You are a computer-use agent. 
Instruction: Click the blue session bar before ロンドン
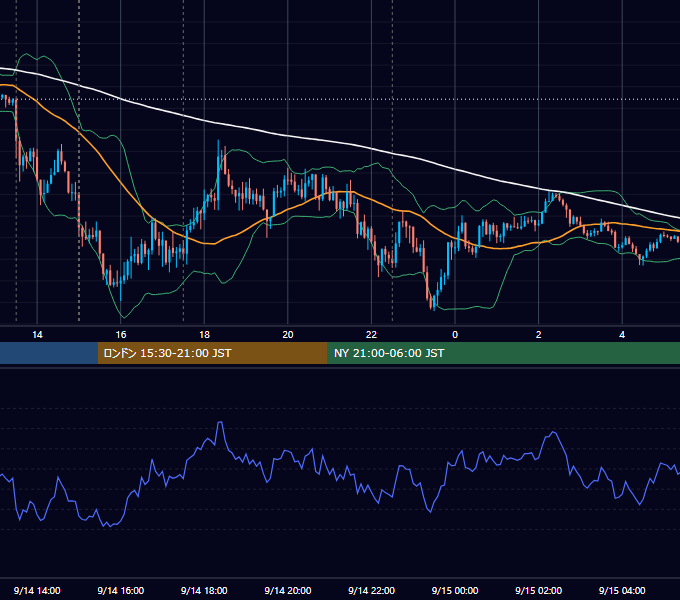(x=49, y=353)
